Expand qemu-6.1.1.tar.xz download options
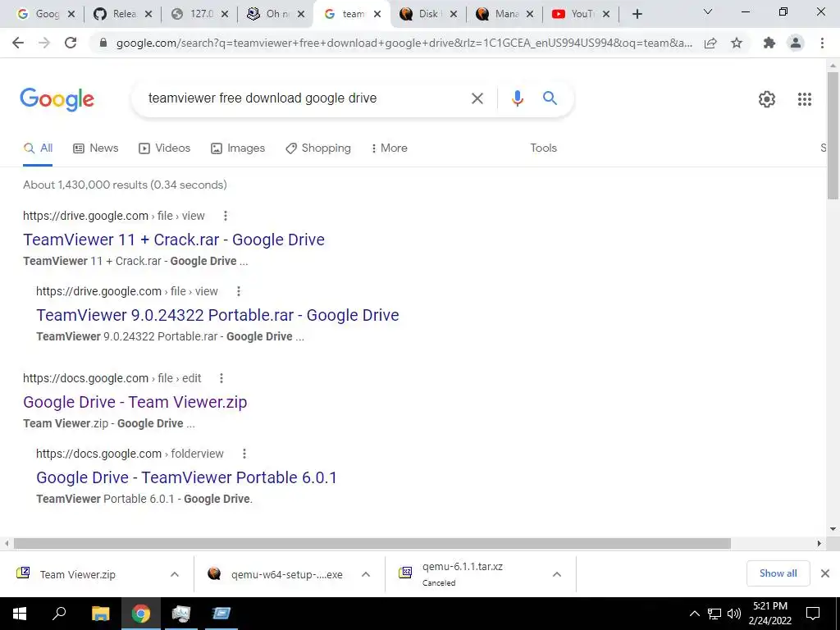The width and height of the screenshot is (840, 630). [x=557, y=574]
